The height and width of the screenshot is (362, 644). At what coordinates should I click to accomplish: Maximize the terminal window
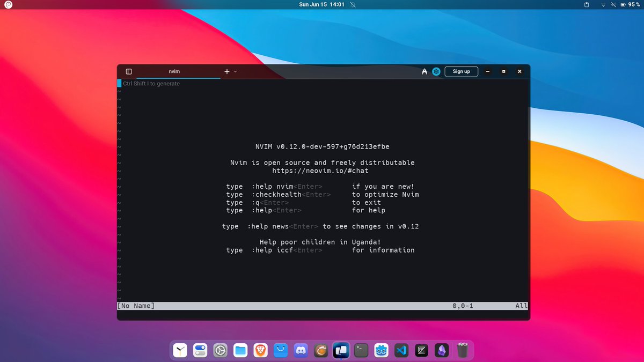point(503,71)
